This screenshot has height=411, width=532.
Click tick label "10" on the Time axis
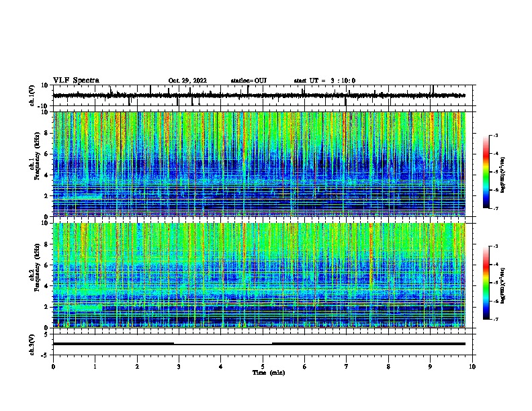472,367
